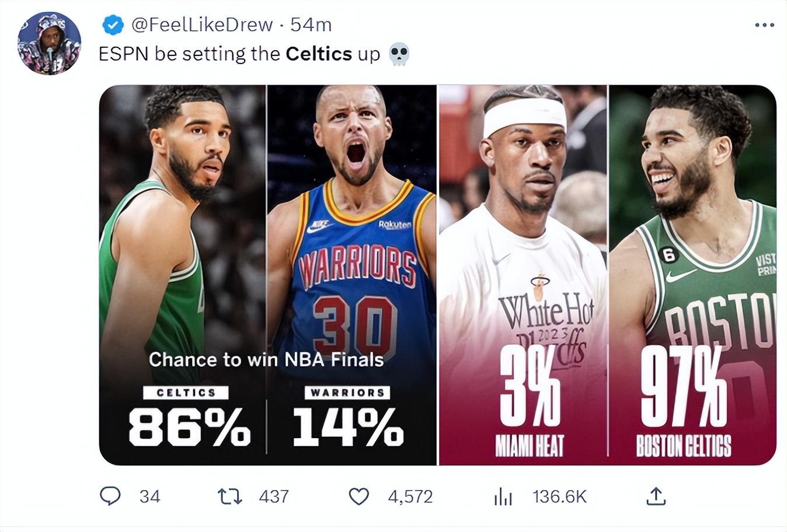
Task: Open the 54m timestamp link
Action: click(311, 24)
